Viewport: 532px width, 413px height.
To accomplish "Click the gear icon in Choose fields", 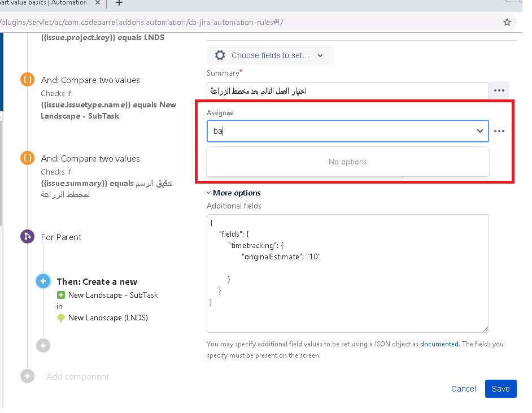I will [220, 55].
